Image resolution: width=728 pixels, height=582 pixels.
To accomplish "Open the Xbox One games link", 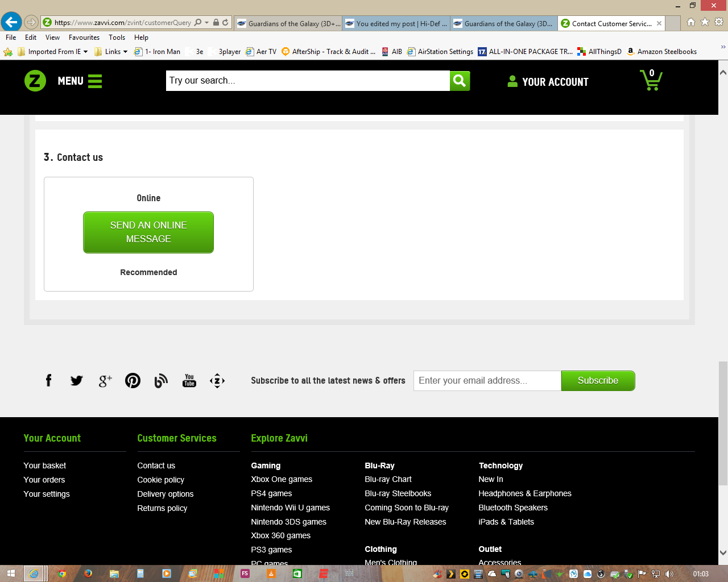I will tap(282, 479).
